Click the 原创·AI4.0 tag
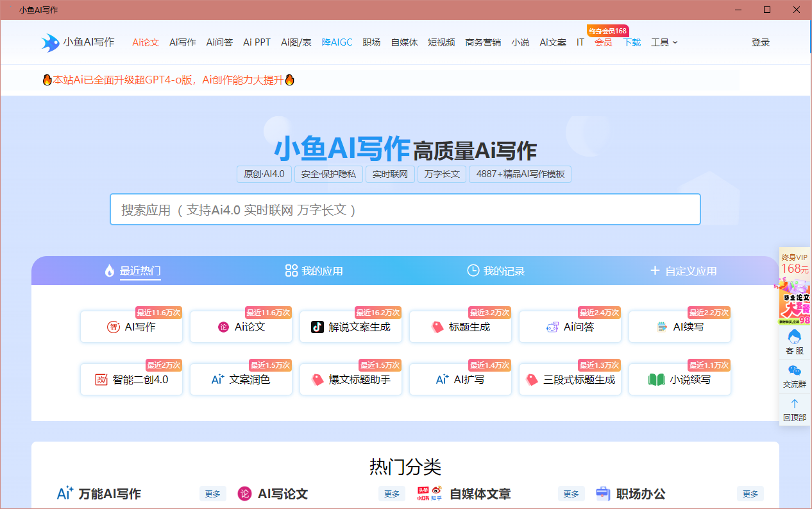The height and width of the screenshot is (509, 812). tap(264, 174)
